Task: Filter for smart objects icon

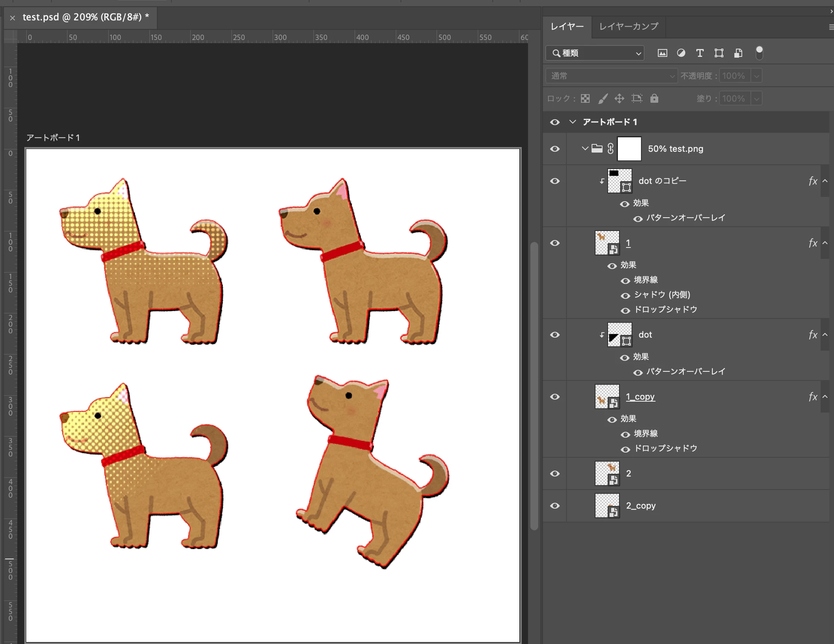Action: (738, 53)
